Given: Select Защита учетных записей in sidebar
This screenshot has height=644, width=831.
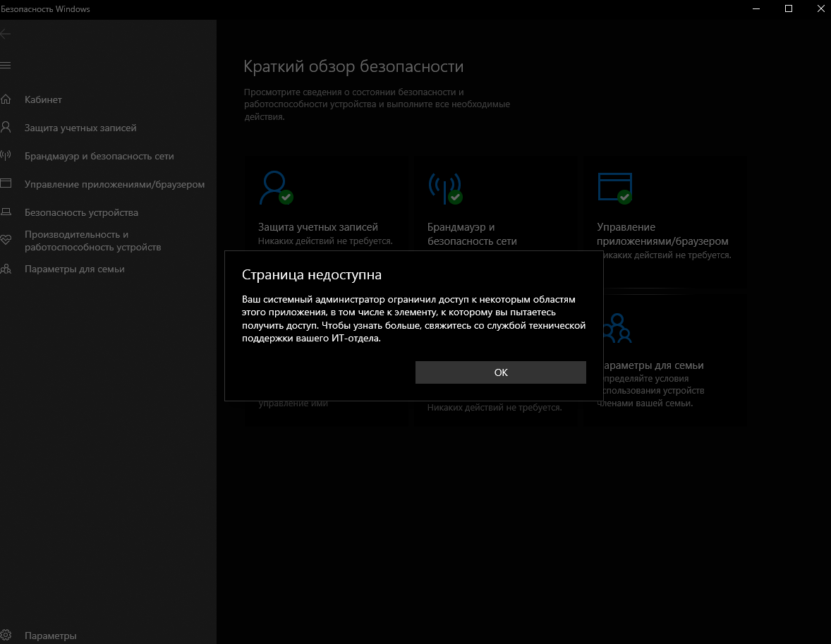Looking at the screenshot, I should click(x=80, y=128).
